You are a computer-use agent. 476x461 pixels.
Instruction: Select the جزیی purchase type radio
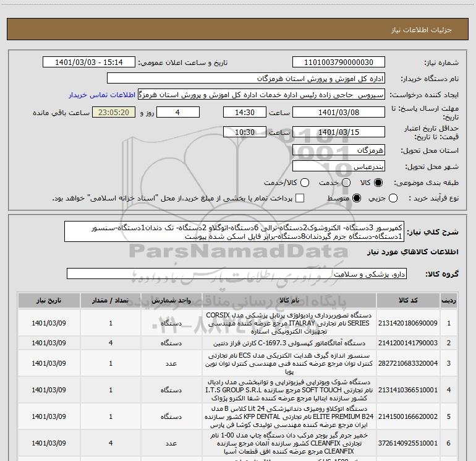[393, 198]
